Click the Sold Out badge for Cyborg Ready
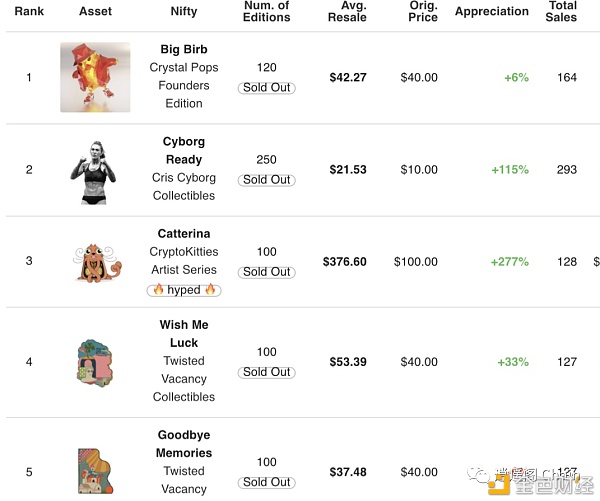The height and width of the screenshot is (501, 600). click(x=266, y=180)
